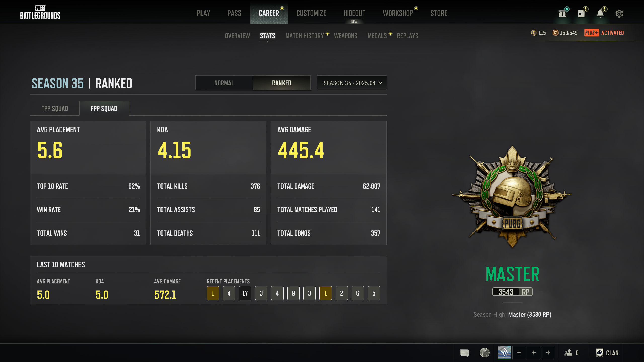Expand the Season 35 - 2025.04 dropdown
Viewport: 644px width, 362px height.
point(352,83)
